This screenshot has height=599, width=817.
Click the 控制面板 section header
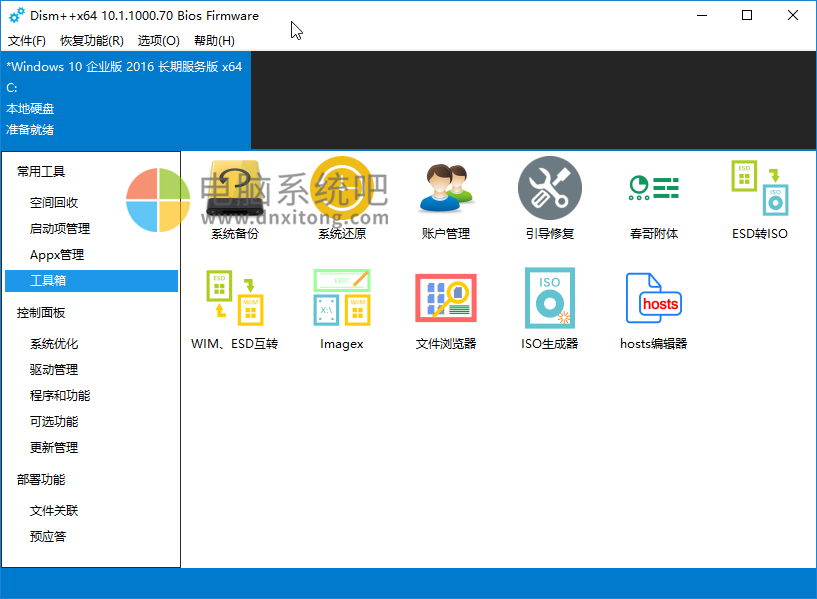[x=41, y=313]
